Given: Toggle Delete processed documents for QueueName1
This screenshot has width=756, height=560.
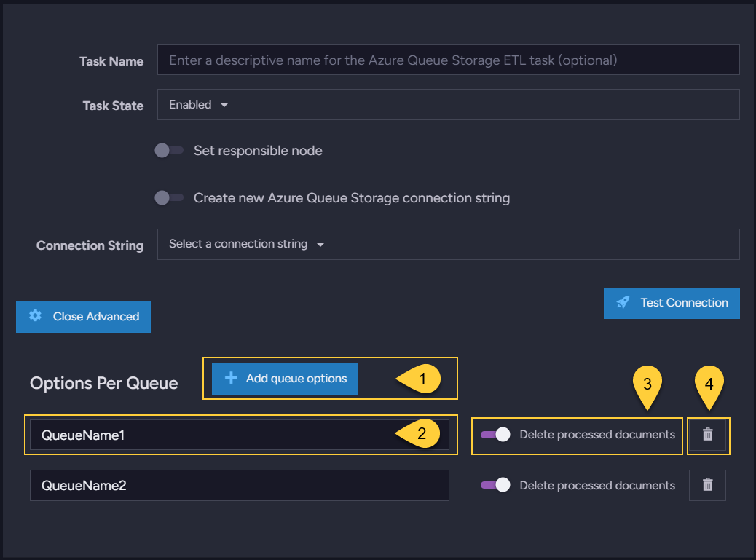Looking at the screenshot, I should [495, 435].
